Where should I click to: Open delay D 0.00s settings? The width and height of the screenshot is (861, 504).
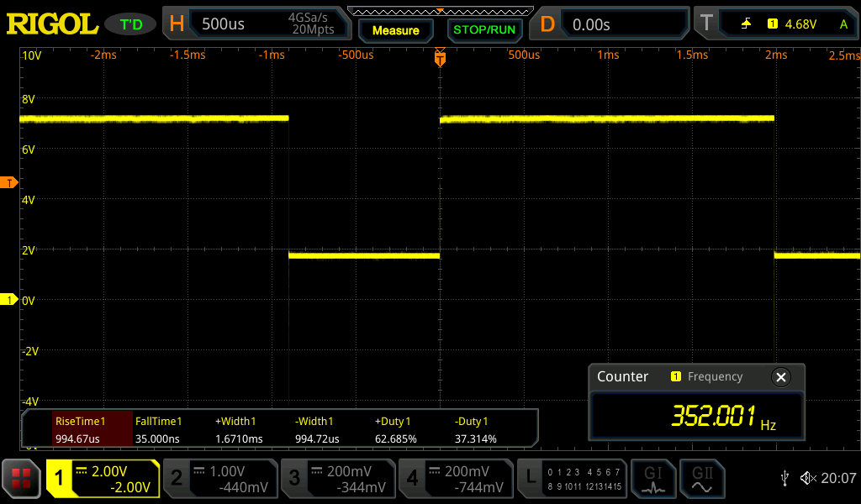(623, 24)
